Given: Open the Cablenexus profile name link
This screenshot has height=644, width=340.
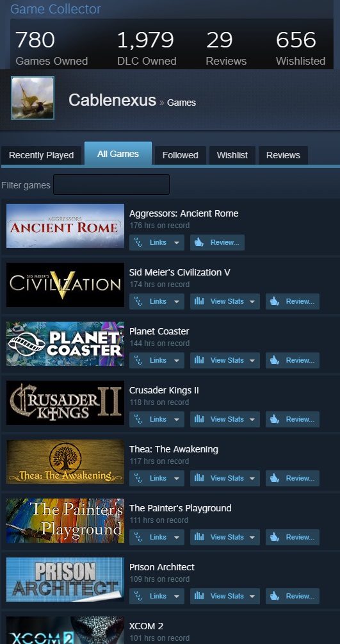Looking at the screenshot, I should tap(112, 100).
